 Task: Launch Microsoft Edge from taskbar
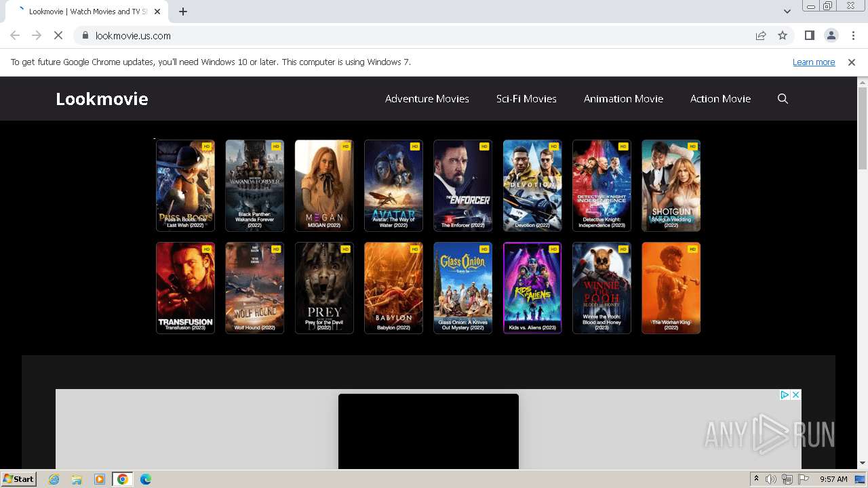(146, 479)
